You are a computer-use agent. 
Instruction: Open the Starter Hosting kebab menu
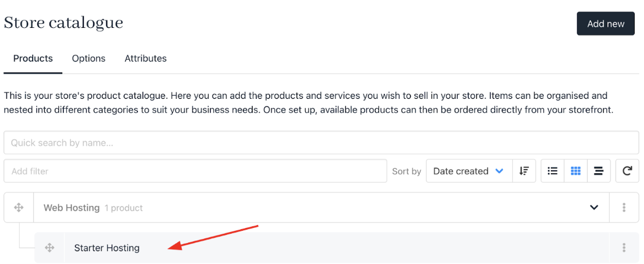[624, 248]
